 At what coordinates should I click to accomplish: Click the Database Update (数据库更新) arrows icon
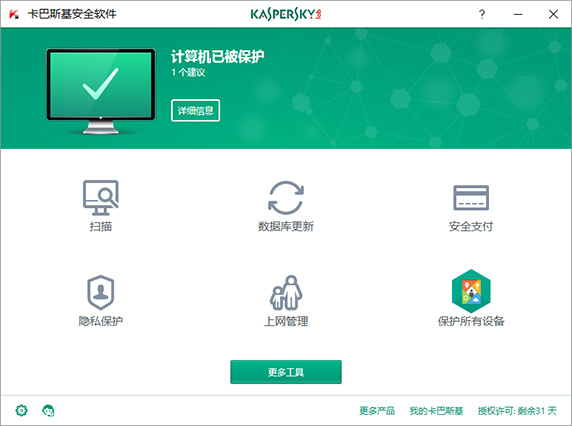click(x=286, y=197)
